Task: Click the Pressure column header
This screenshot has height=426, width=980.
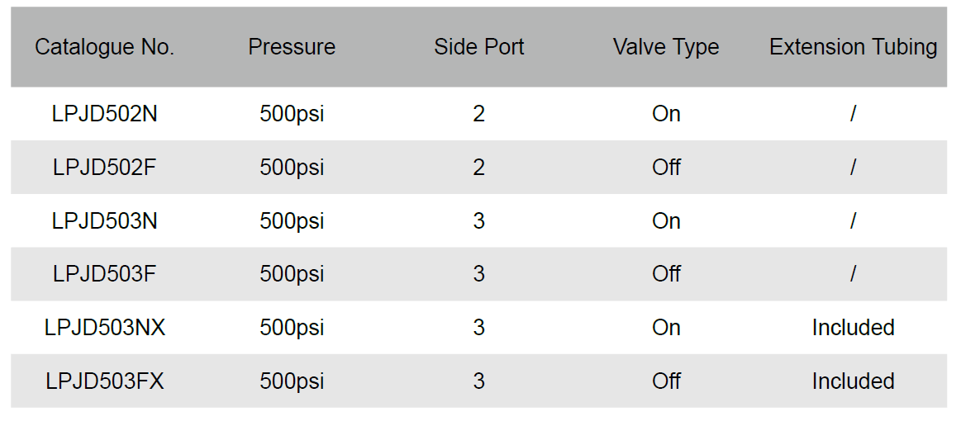Action: click(292, 47)
